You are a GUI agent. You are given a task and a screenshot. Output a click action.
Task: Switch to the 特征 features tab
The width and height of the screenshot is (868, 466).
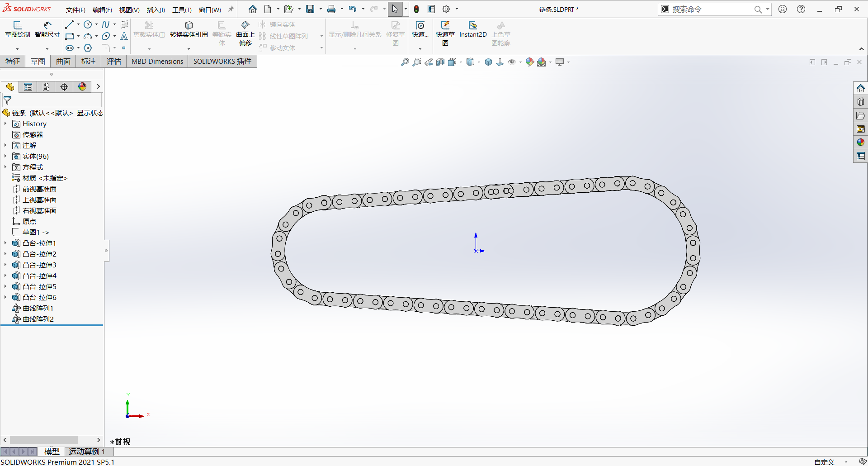[13, 62]
